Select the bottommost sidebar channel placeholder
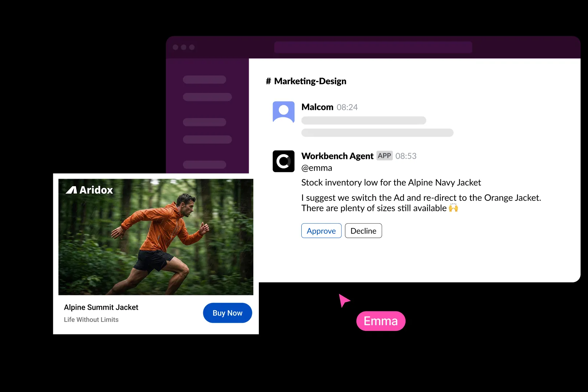588x392 pixels. point(204,164)
